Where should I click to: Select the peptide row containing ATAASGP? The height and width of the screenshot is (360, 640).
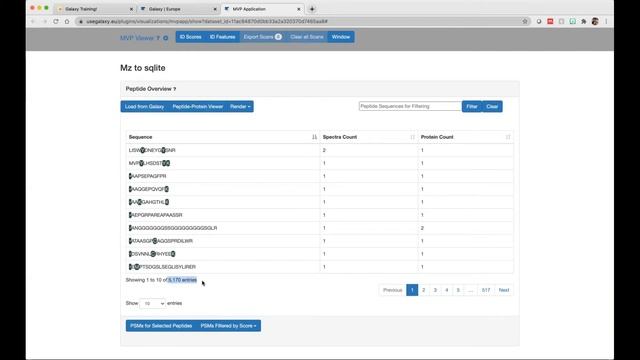pyautogui.click(x=320, y=241)
